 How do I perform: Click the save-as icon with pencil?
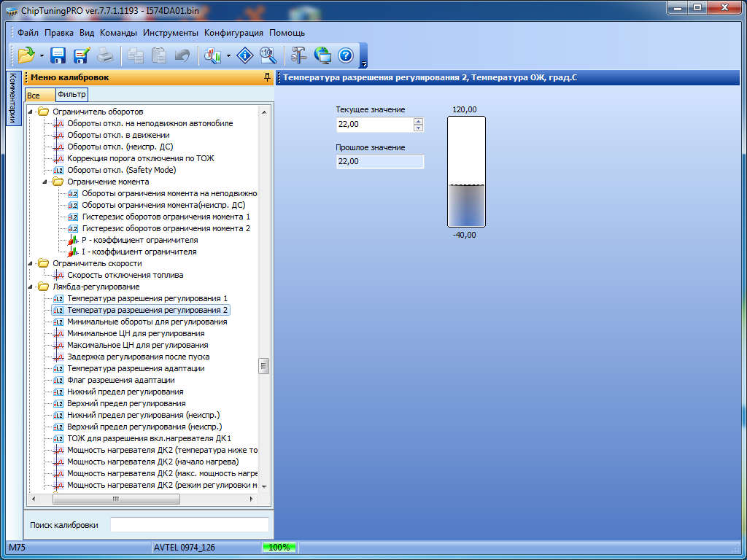(x=81, y=55)
